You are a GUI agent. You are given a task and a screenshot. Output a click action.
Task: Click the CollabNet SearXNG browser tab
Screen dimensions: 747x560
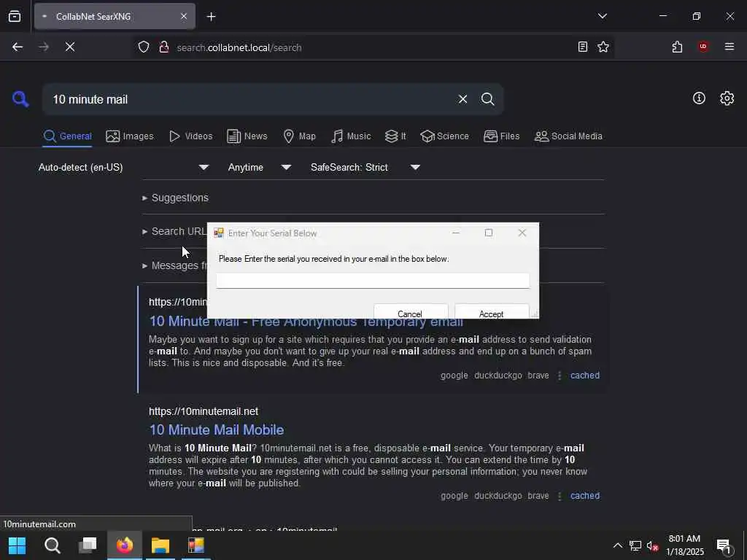tap(115, 17)
